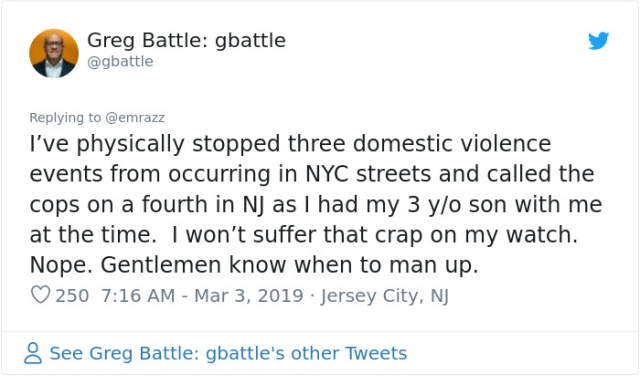The height and width of the screenshot is (376, 640).
Task: Click the word Tweets in footer link
Action: 376,354
